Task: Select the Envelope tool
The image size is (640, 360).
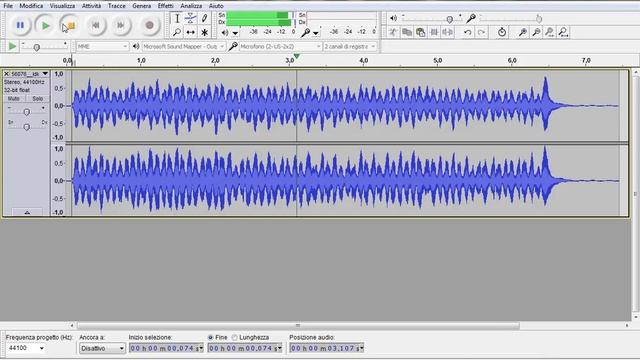Action: click(191, 18)
